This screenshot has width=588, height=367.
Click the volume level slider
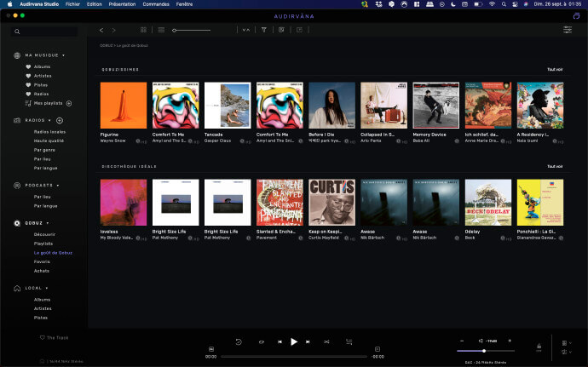point(486,351)
